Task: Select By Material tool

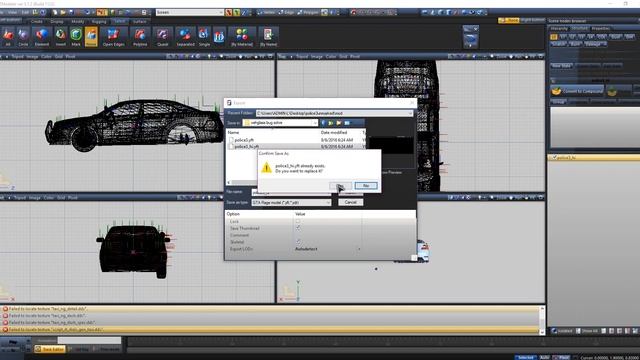Action: pos(242,37)
